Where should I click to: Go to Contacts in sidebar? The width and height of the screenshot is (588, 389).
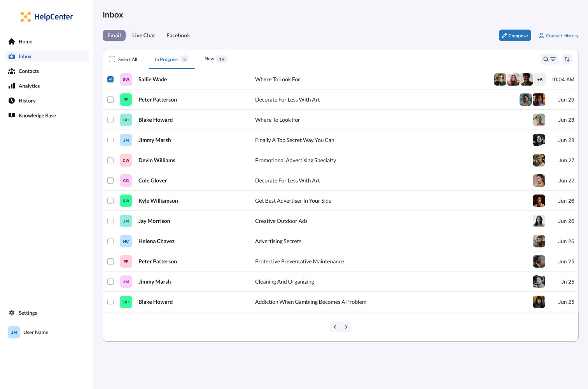(x=47, y=71)
